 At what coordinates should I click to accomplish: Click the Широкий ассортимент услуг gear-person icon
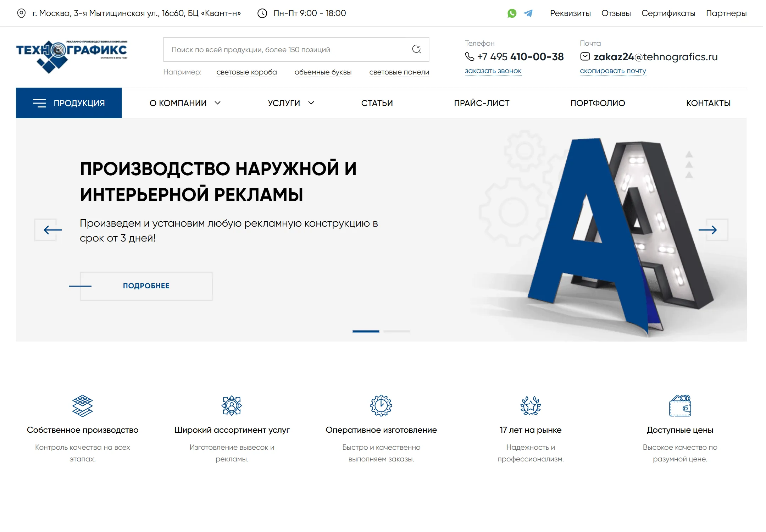coord(232,405)
